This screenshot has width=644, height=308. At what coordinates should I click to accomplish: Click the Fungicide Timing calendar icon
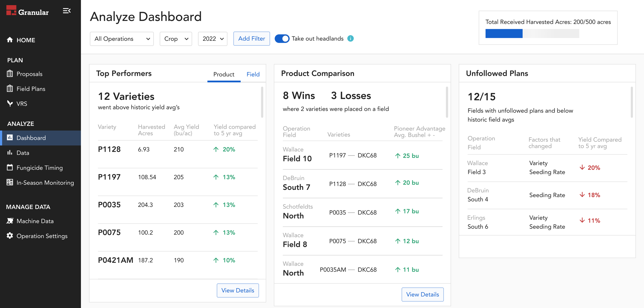(10, 168)
